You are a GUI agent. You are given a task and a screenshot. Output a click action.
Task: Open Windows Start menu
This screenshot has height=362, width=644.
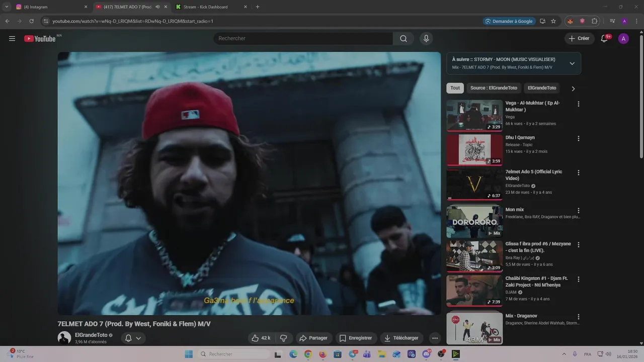click(189, 354)
